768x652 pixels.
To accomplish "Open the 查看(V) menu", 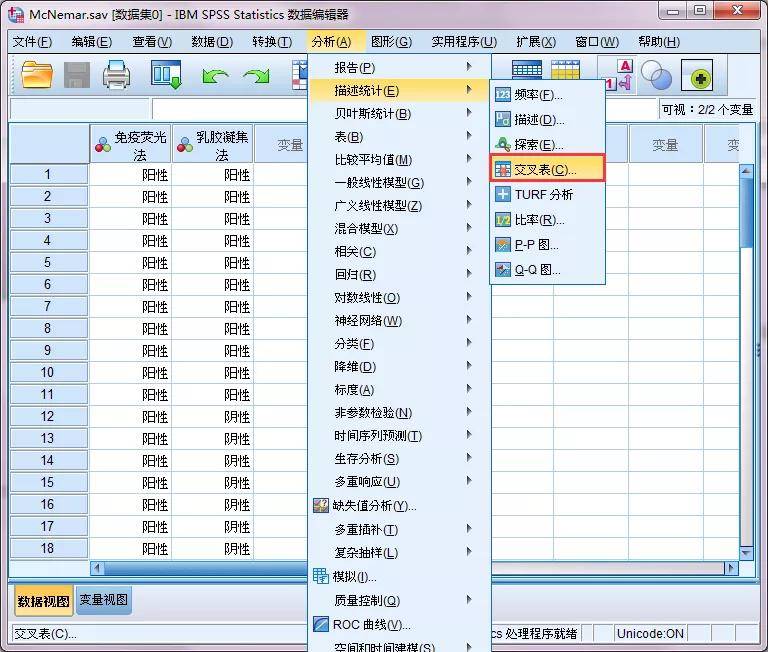I will coord(152,42).
